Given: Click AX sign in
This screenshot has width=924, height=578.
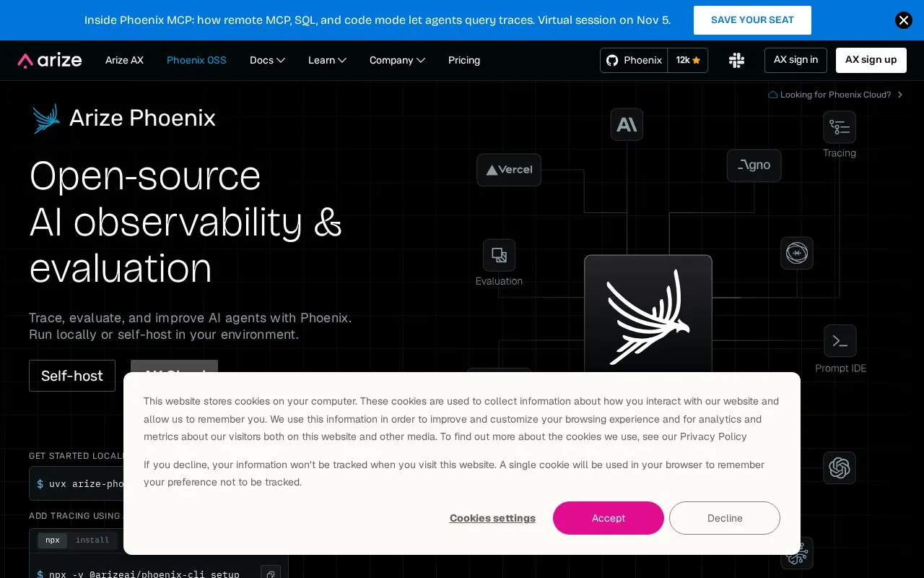Looking at the screenshot, I should (x=796, y=60).
